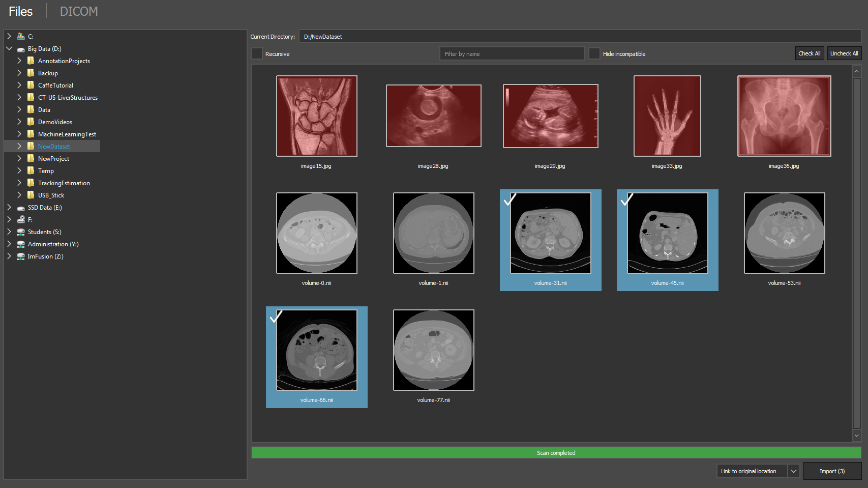Screen dimensions: 868x488
Task: Select the image33.jpg hand X-ray thumbnail
Action: pyautogui.click(x=667, y=116)
